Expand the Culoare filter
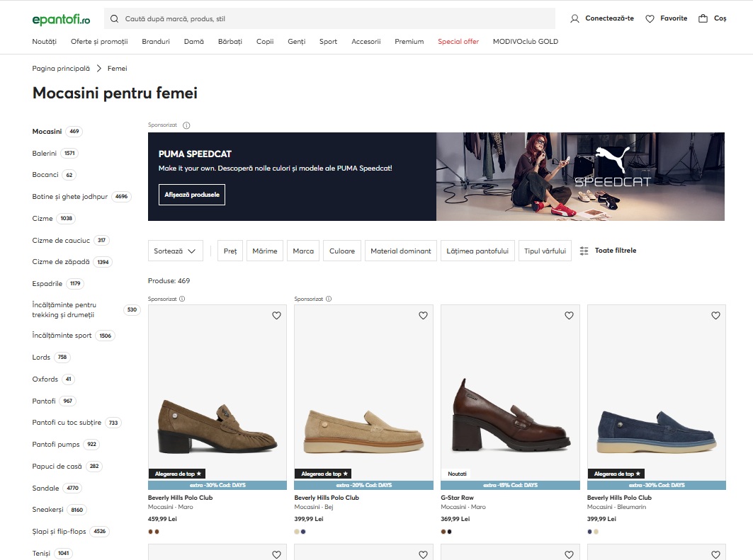 click(x=341, y=250)
